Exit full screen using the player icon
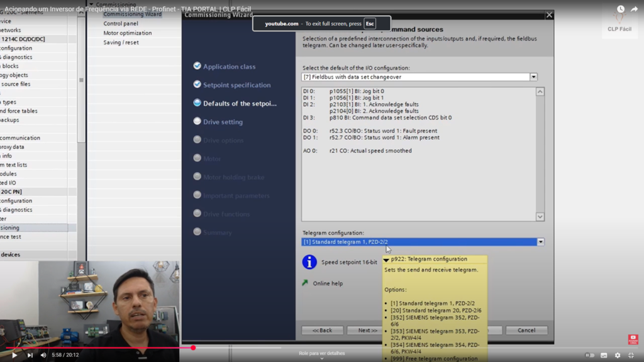This screenshot has height=362, width=644. coord(631,355)
